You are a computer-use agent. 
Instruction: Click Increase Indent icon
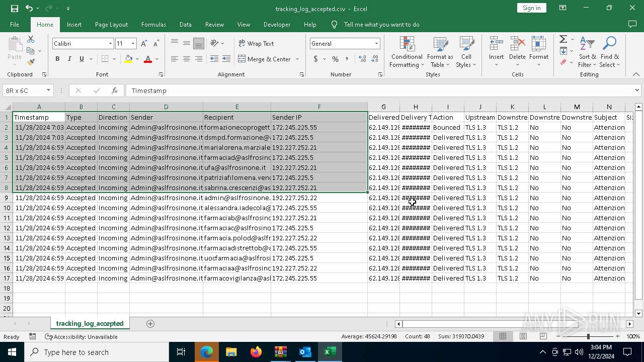pos(227,59)
